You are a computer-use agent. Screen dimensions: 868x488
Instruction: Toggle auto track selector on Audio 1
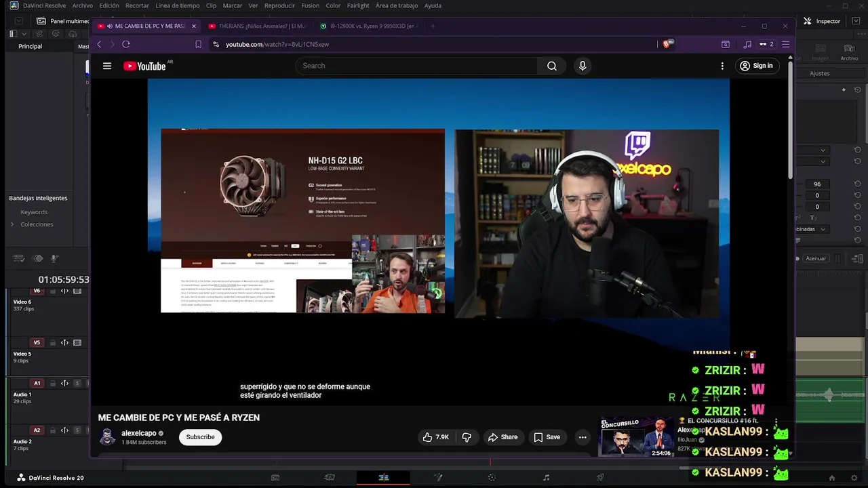click(x=64, y=384)
